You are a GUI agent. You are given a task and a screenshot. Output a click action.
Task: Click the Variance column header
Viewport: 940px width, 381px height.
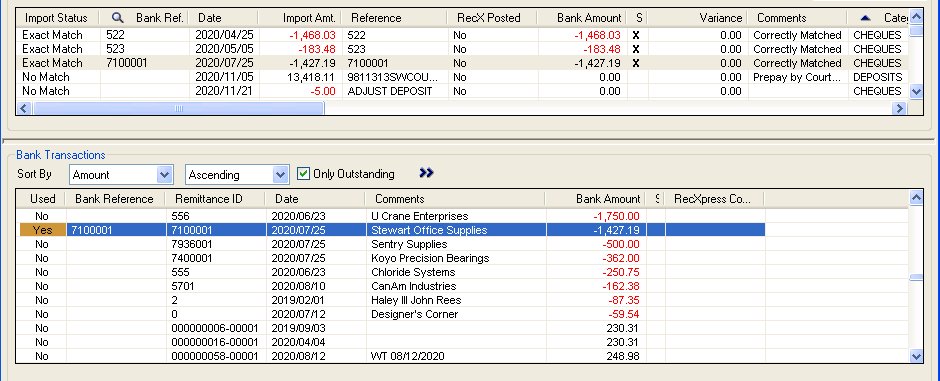pyautogui.click(x=697, y=18)
